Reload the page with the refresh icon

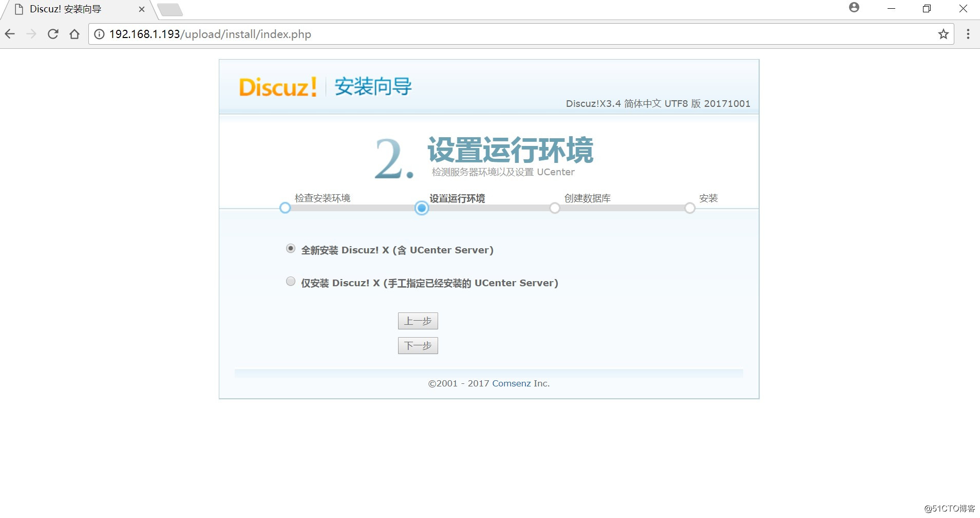tap(53, 34)
